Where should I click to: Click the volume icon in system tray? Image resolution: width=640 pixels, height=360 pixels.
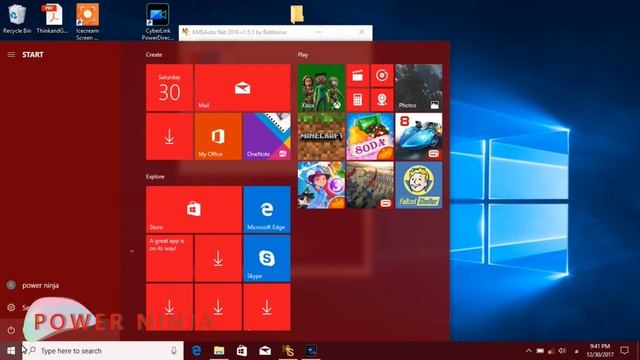click(x=562, y=351)
